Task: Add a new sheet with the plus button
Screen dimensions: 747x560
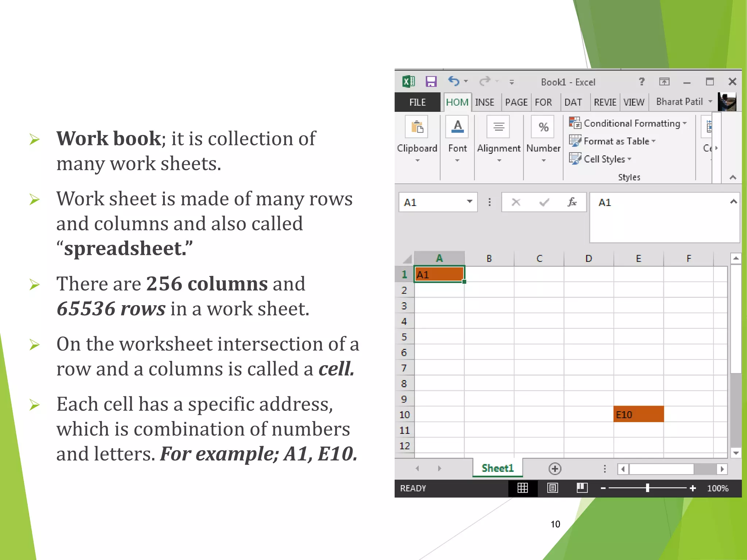Action: (555, 468)
